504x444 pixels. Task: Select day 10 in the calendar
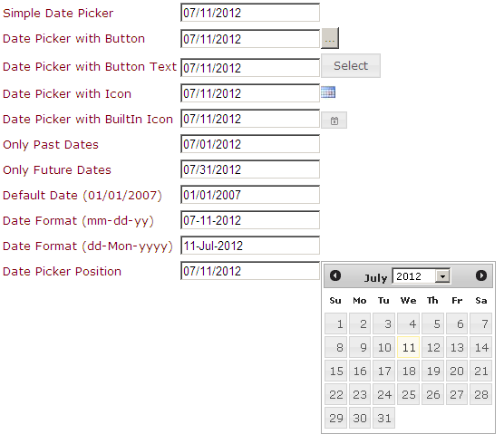[x=383, y=347]
